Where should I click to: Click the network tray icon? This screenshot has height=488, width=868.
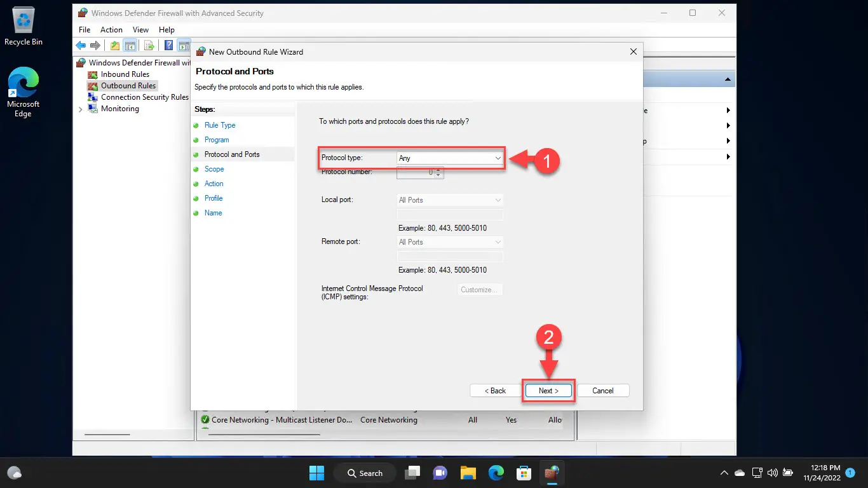tap(757, 473)
